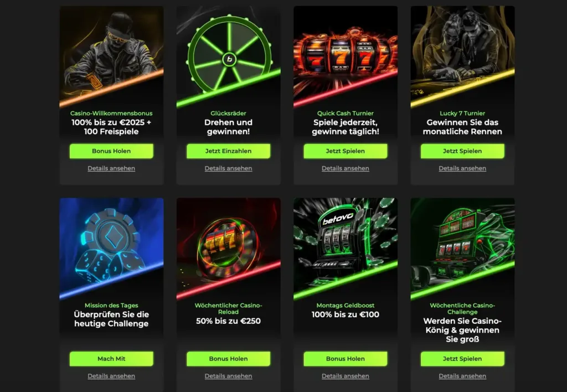Click the betovo slot machine image
The image size is (567, 392).
click(346, 249)
